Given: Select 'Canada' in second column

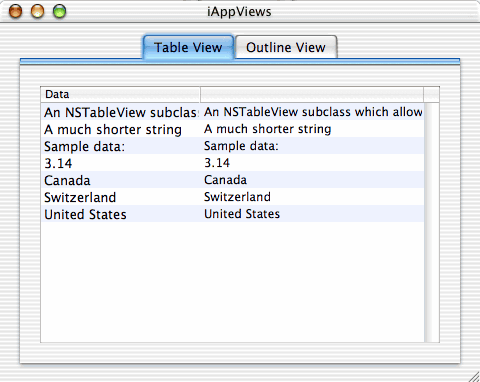Looking at the screenshot, I should (312, 180).
